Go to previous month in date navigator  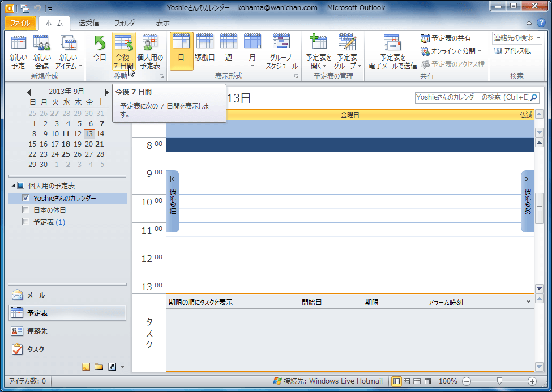[29, 92]
